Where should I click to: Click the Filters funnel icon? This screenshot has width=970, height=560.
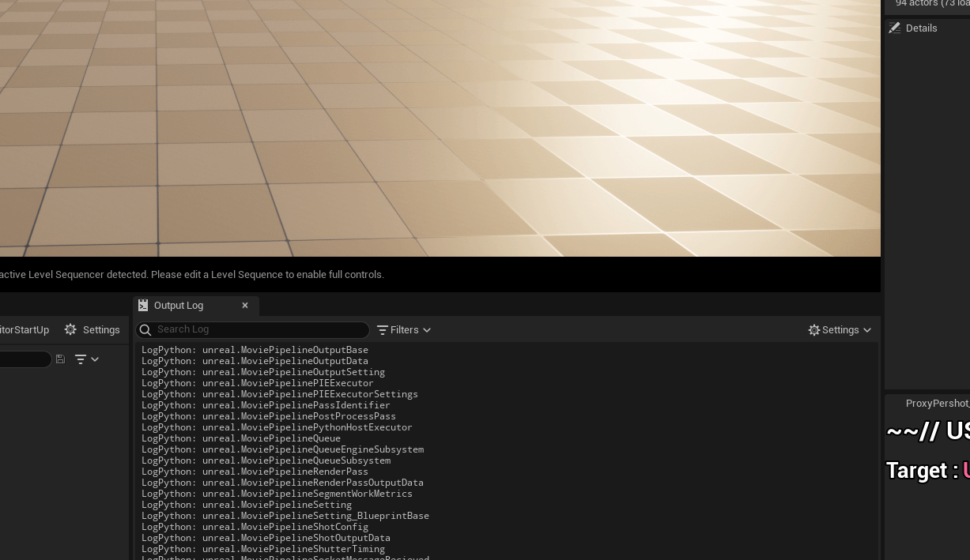pos(383,330)
